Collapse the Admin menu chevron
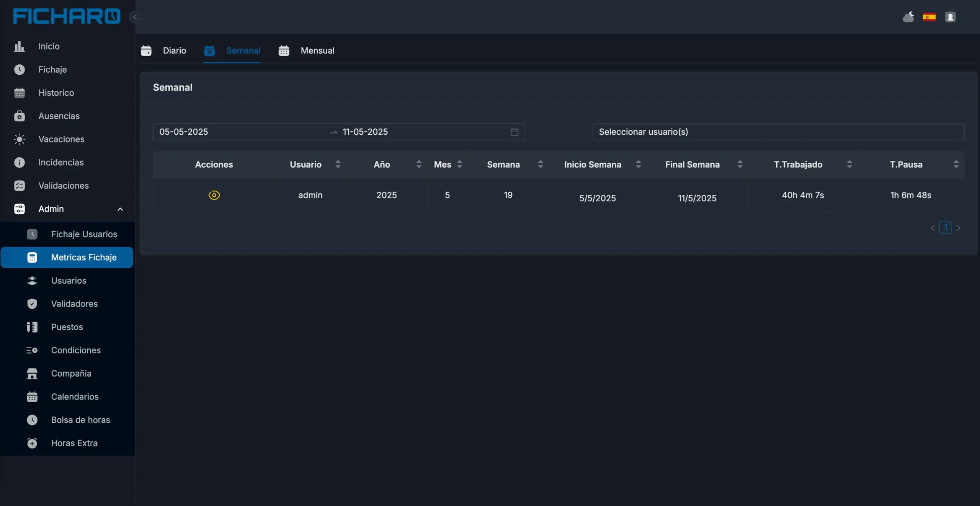980x506 pixels. 120,209
